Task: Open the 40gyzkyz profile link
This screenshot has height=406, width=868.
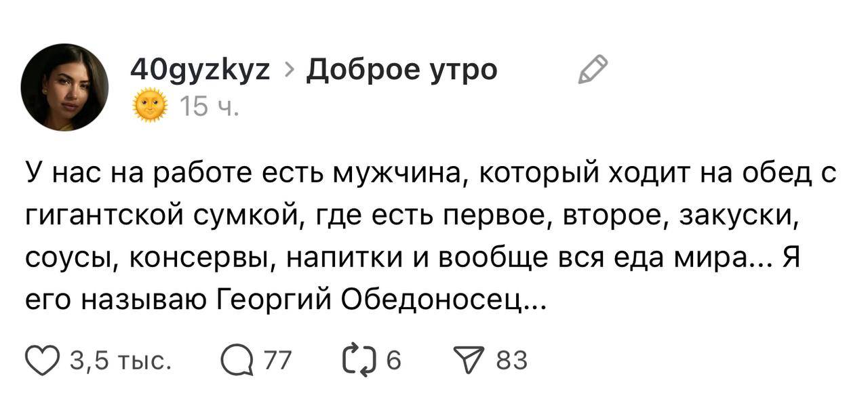Action: (x=200, y=70)
